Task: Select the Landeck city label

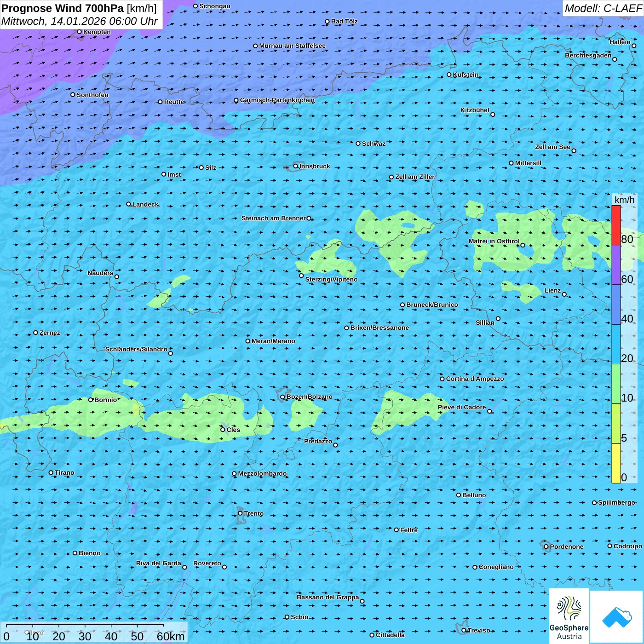Action: (145, 204)
